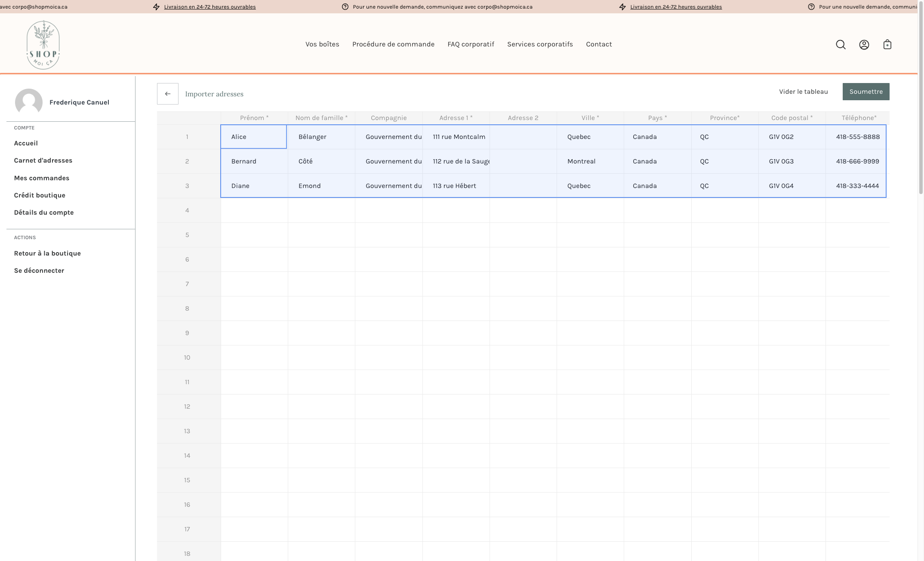Viewport: 924px width, 561px height.
Task: Go back with the left arrow button
Action: point(168,94)
